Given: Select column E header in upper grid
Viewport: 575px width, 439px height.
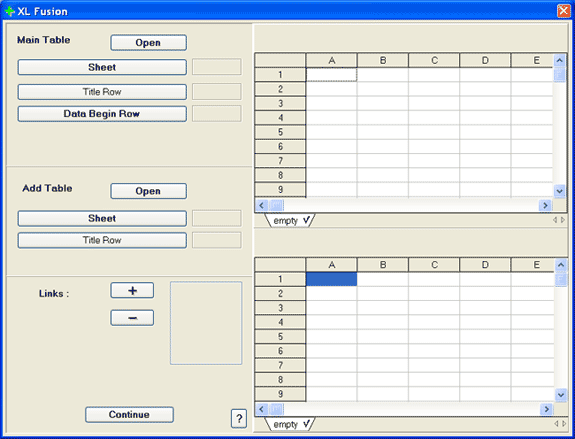Looking at the screenshot, I should click(x=532, y=61).
